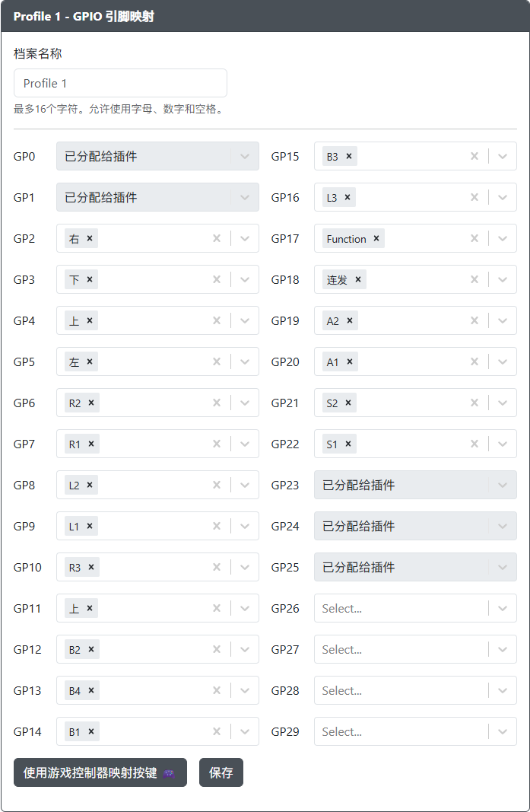
Task: Open the GP26 Select dropdown
Action: pyautogui.click(x=401, y=608)
